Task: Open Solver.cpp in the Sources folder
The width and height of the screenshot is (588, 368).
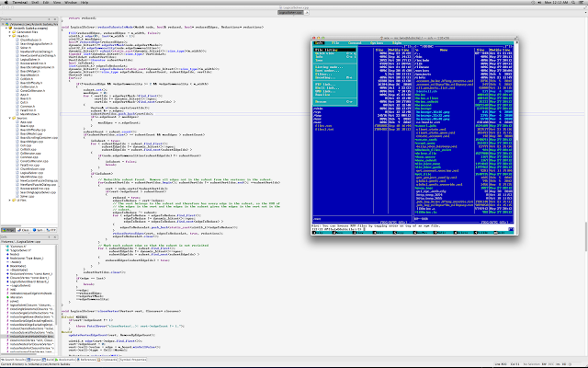Action: pyautogui.click(x=28, y=196)
